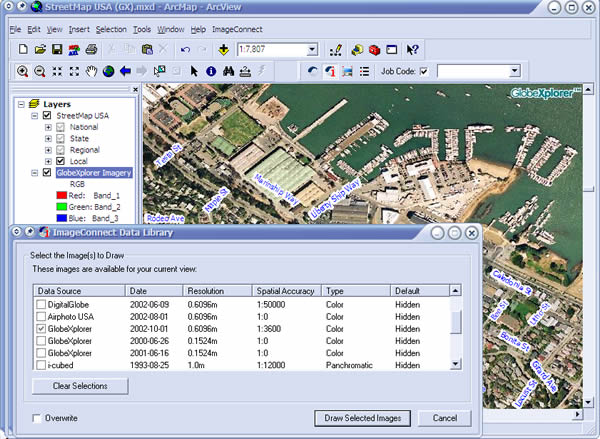Check the Airphoto USA data source row

coord(41,317)
